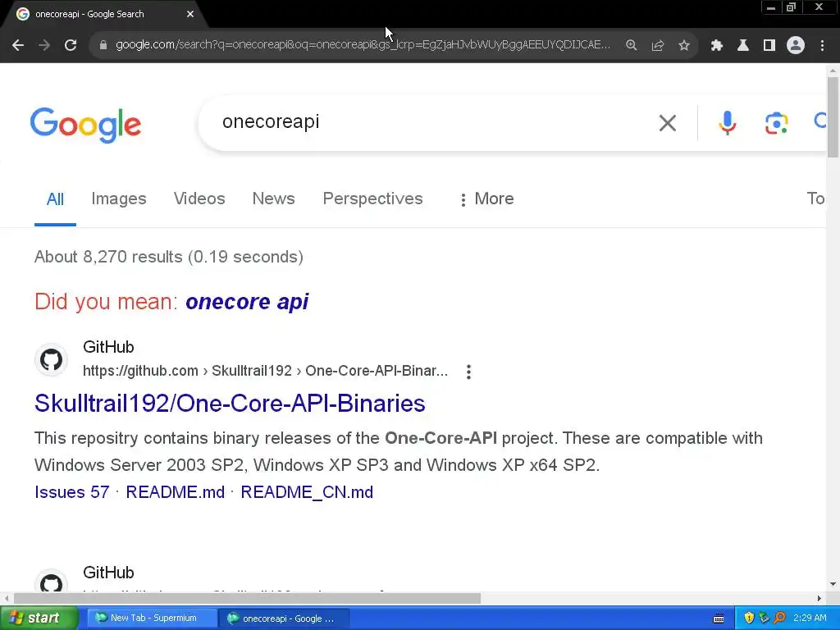Click the scroll right arrow of horizontal scrollbar
840x630 pixels.
tap(819, 598)
